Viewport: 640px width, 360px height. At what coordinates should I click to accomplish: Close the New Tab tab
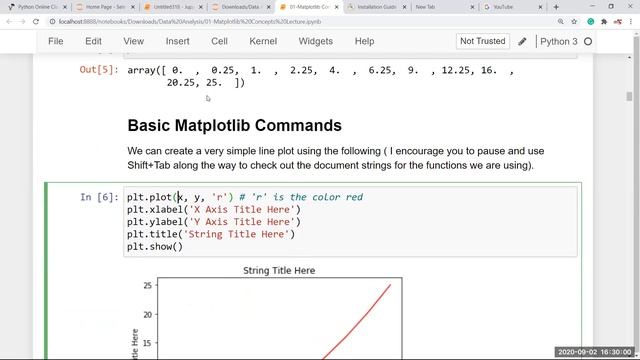coord(472,7)
